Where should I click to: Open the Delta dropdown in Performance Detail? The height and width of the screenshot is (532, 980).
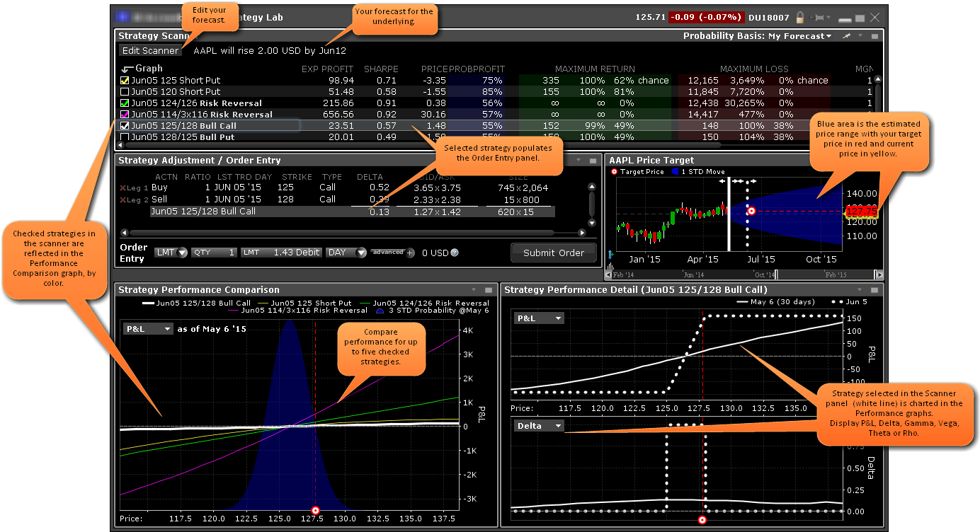tap(539, 426)
